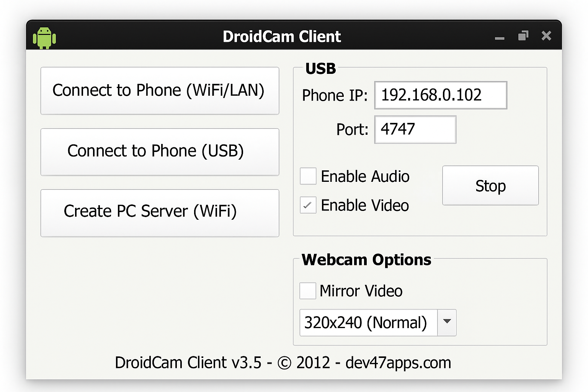Minimize the DroidCam Client window
This screenshot has height=392, width=588.
click(x=499, y=38)
